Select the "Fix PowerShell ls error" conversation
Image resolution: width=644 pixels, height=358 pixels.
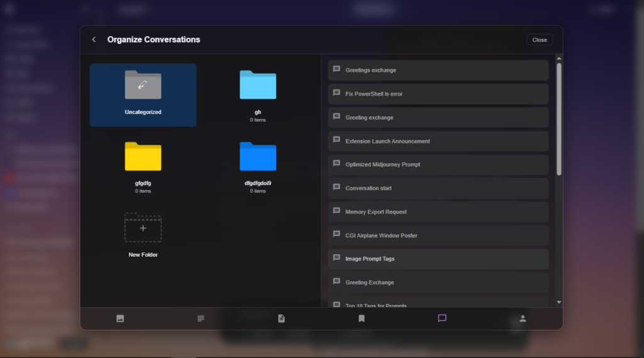tap(438, 94)
